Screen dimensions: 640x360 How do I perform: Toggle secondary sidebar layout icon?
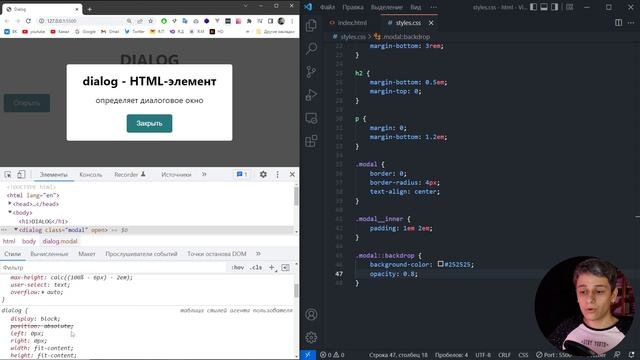pos(555,7)
